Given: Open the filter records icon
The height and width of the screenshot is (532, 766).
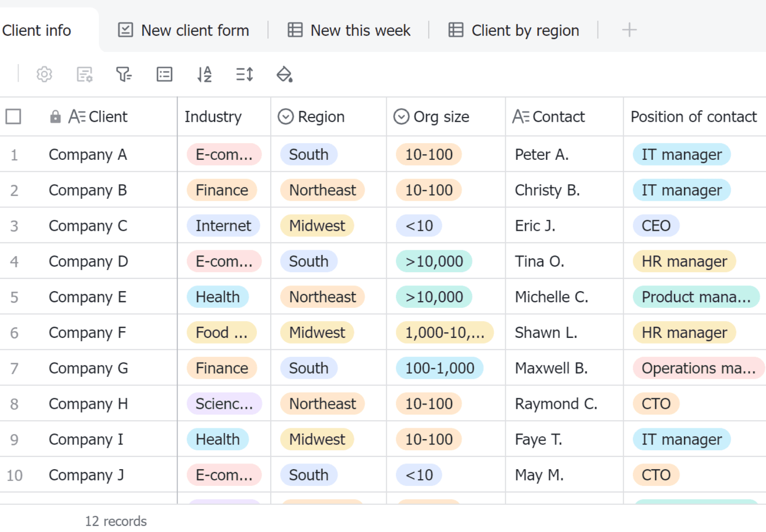Looking at the screenshot, I should [124, 74].
